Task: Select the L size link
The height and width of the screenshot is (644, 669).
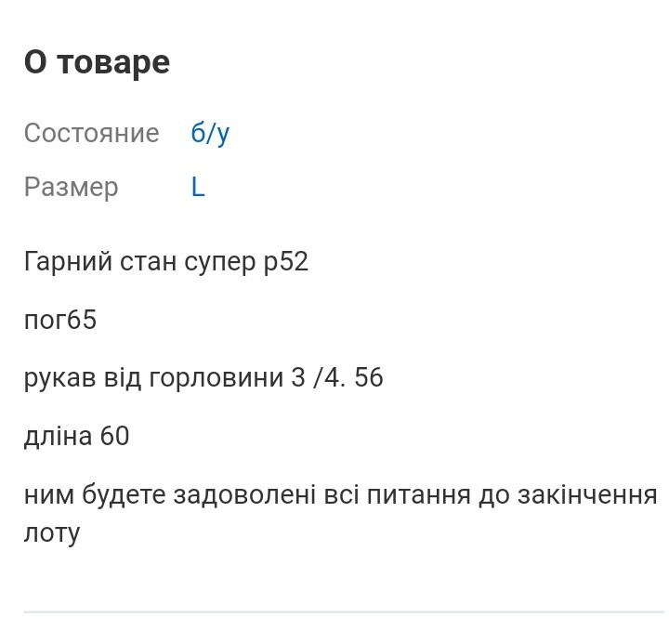Action: [198, 188]
